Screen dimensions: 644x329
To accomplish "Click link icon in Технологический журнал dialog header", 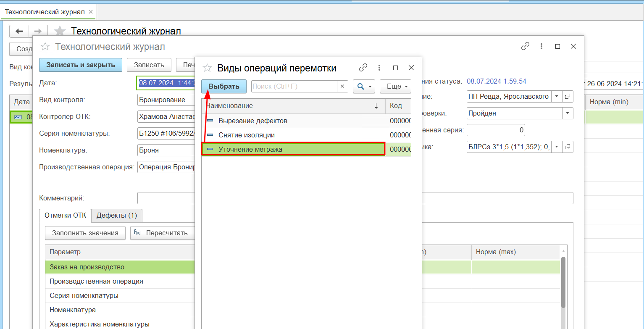I will 525,46.
